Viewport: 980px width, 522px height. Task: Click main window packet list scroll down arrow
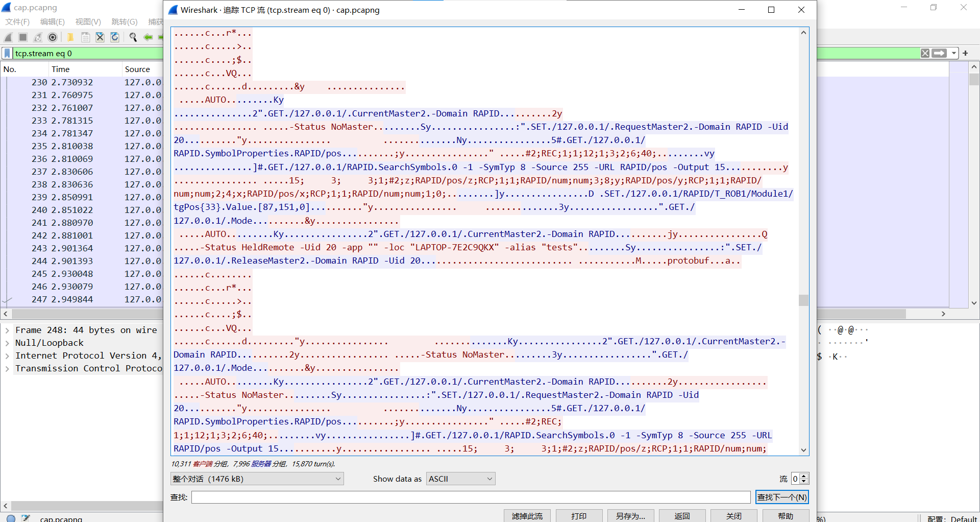974,303
